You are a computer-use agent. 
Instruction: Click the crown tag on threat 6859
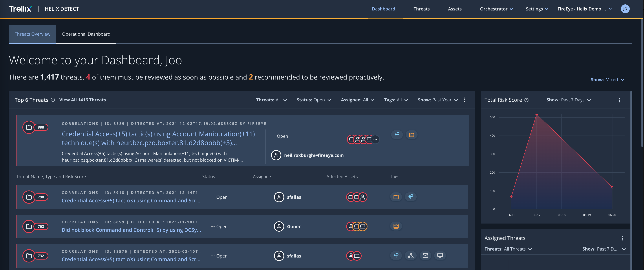click(396, 226)
